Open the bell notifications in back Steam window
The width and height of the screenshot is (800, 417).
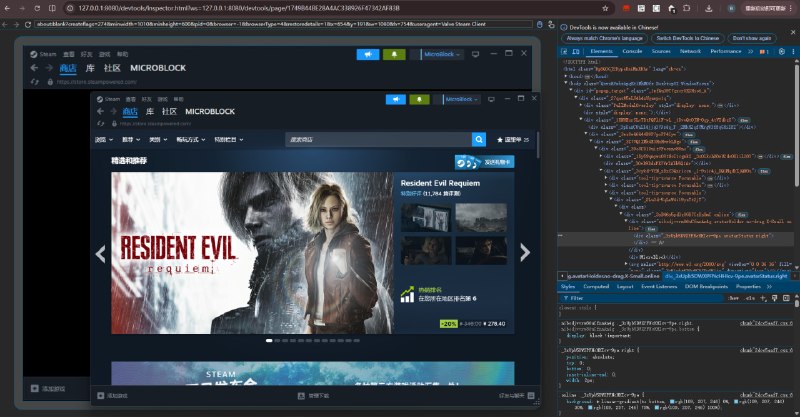tap(394, 54)
